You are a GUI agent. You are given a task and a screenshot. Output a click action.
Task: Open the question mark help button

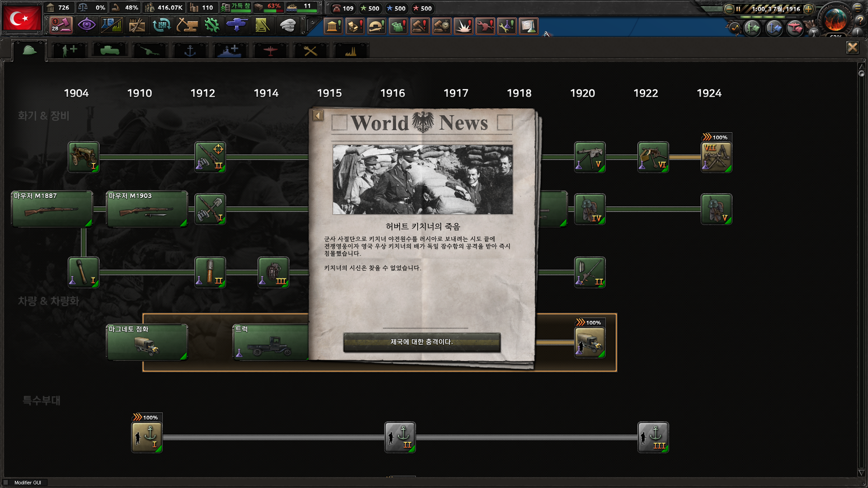pyautogui.click(x=859, y=20)
